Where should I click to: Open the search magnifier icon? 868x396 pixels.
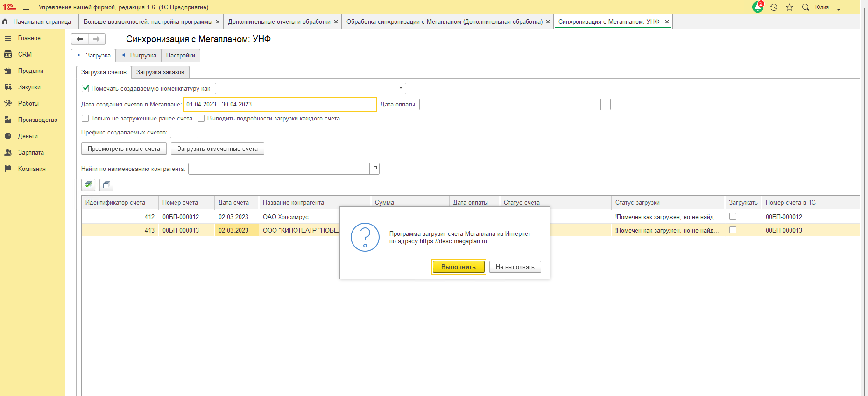point(805,7)
